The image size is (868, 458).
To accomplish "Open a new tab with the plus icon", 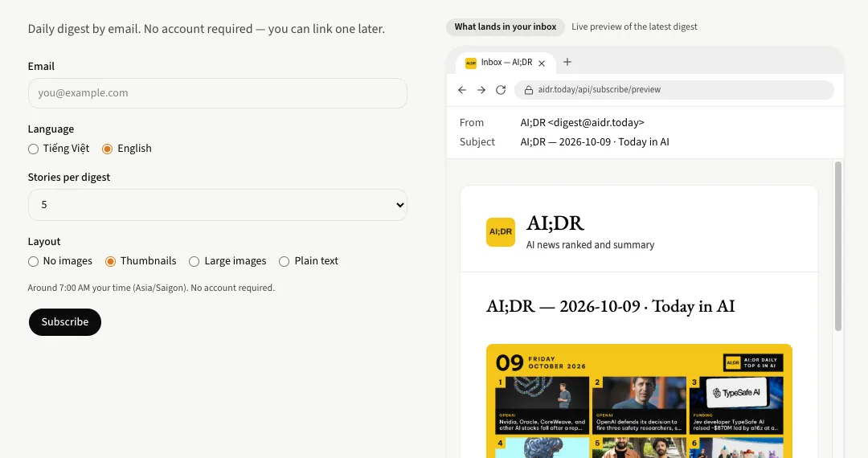I will click(x=567, y=62).
